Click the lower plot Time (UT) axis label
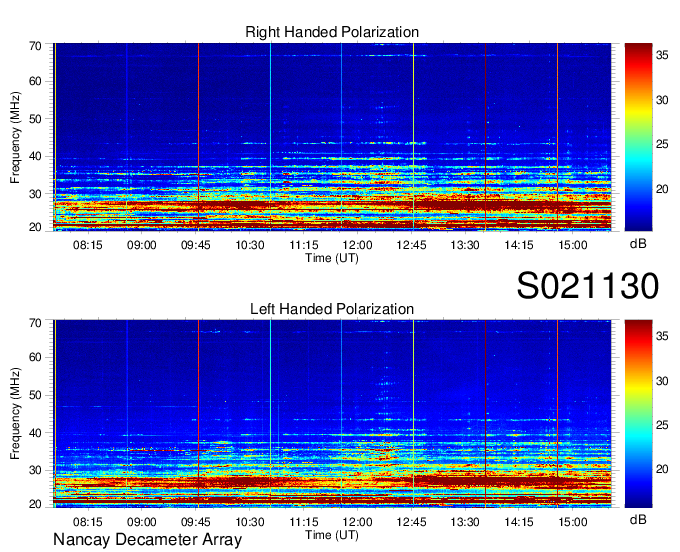 tap(332, 535)
